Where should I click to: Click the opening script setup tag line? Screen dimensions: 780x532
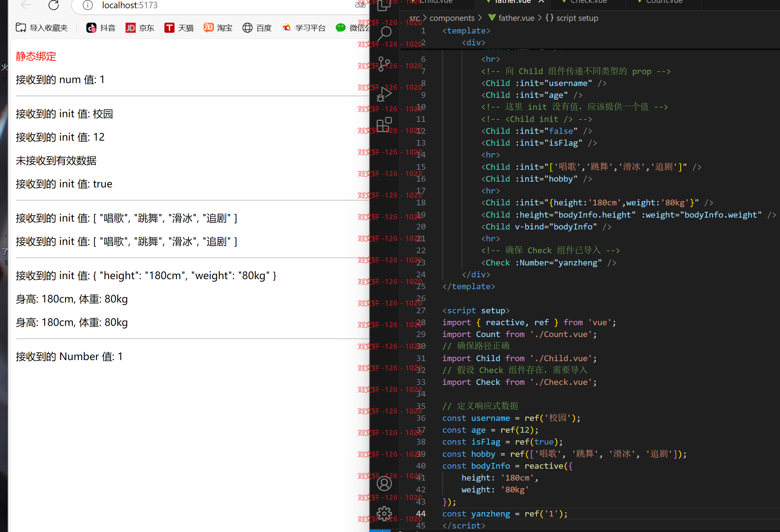476,310
